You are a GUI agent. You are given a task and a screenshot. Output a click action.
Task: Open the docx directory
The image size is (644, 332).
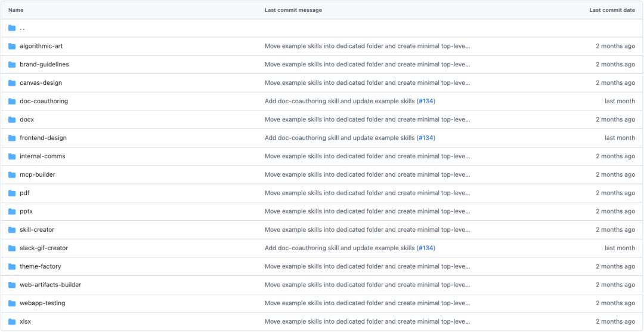pyautogui.click(x=27, y=119)
